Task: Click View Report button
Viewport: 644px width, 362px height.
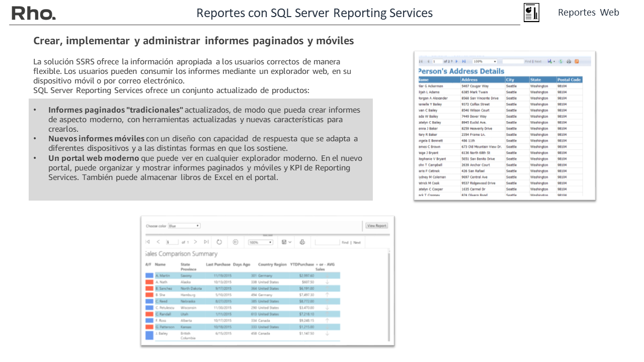Action: coord(377,226)
